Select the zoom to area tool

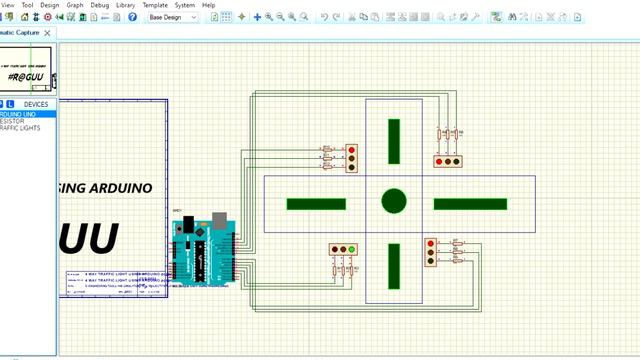[x=304, y=17]
